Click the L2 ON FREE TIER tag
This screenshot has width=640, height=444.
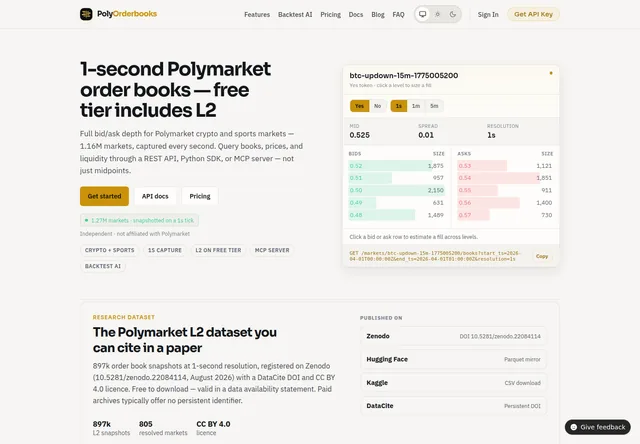click(x=218, y=250)
